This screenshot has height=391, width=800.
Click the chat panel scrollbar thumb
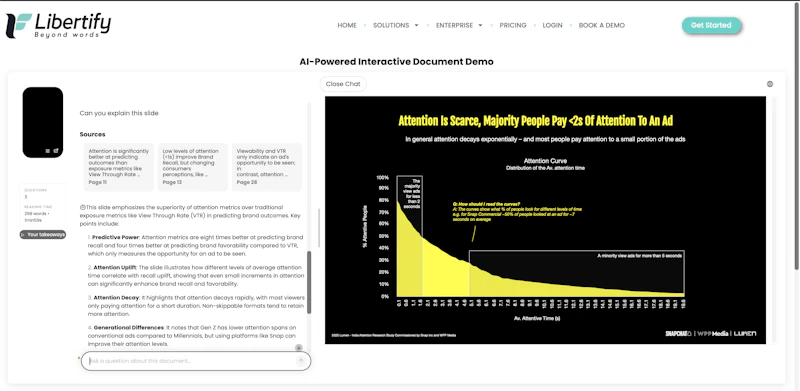pyautogui.click(x=309, y=282)
